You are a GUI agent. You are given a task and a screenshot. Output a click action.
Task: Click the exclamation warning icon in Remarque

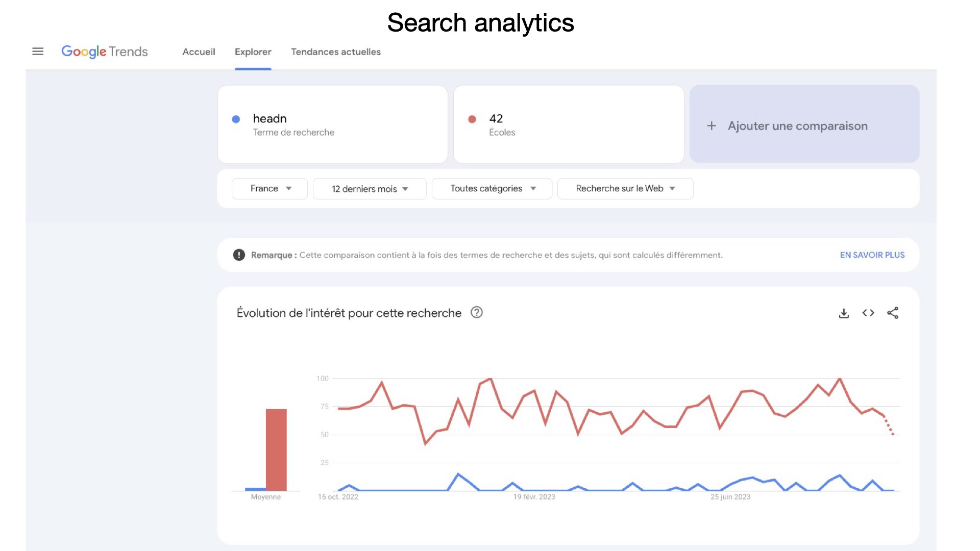point(239,255)
